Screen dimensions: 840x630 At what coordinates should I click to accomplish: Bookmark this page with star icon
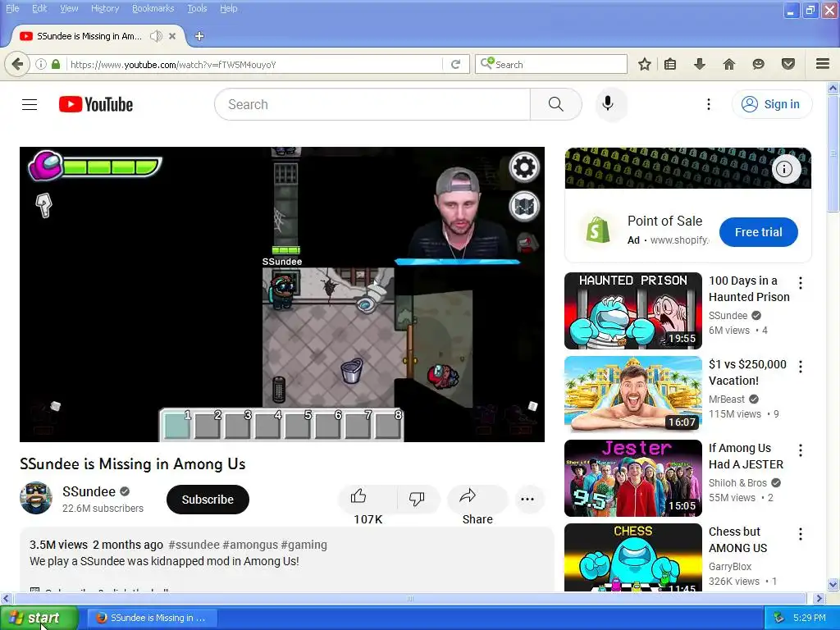(x=645, y=64)
